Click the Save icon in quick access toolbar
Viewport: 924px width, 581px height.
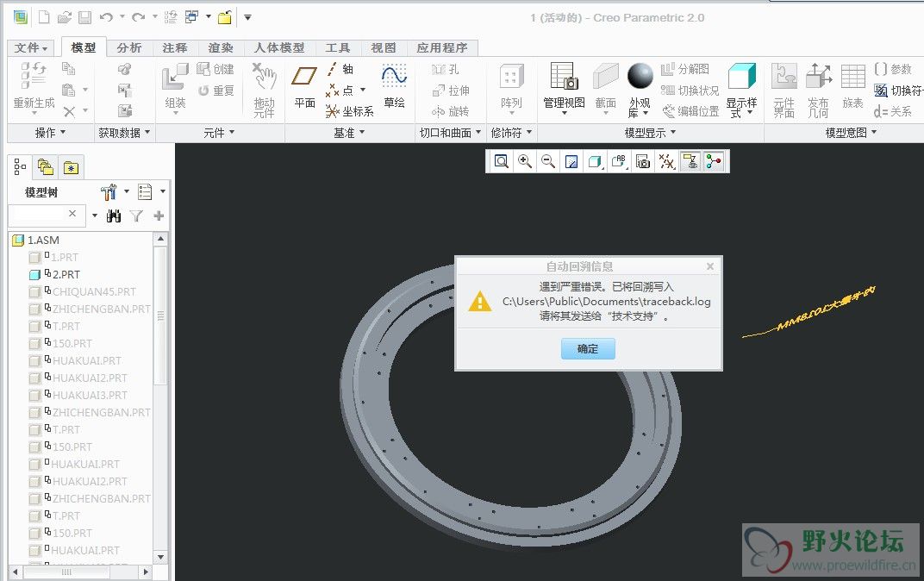pyautogui.click(x=84, y=17)
